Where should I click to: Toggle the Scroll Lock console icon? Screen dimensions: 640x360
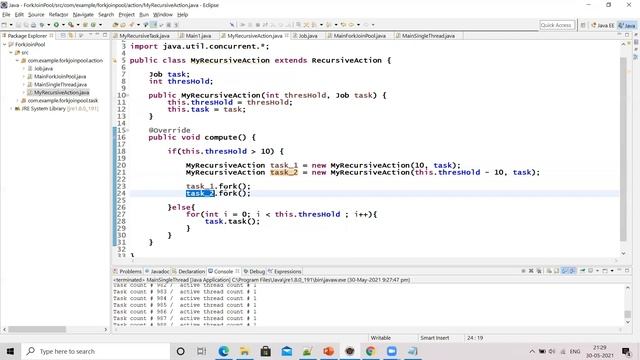[x=556, y=271]
